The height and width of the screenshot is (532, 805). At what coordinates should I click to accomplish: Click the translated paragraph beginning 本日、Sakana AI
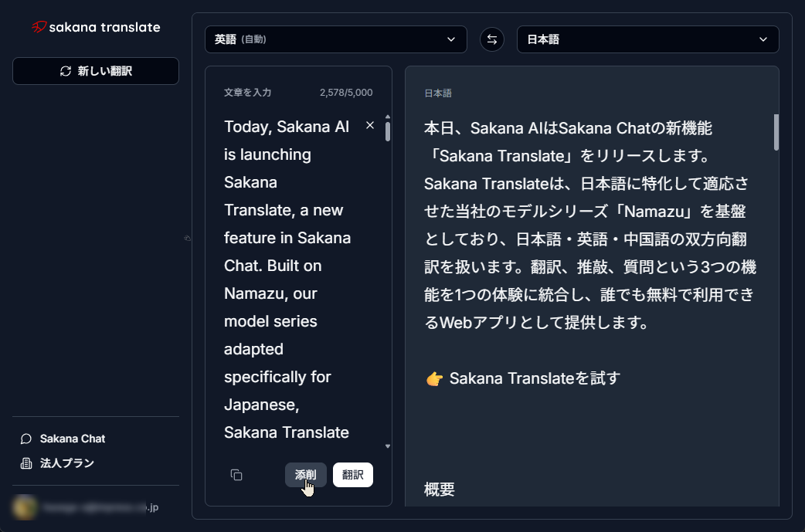pyautogui.click(x=590, y=225)
